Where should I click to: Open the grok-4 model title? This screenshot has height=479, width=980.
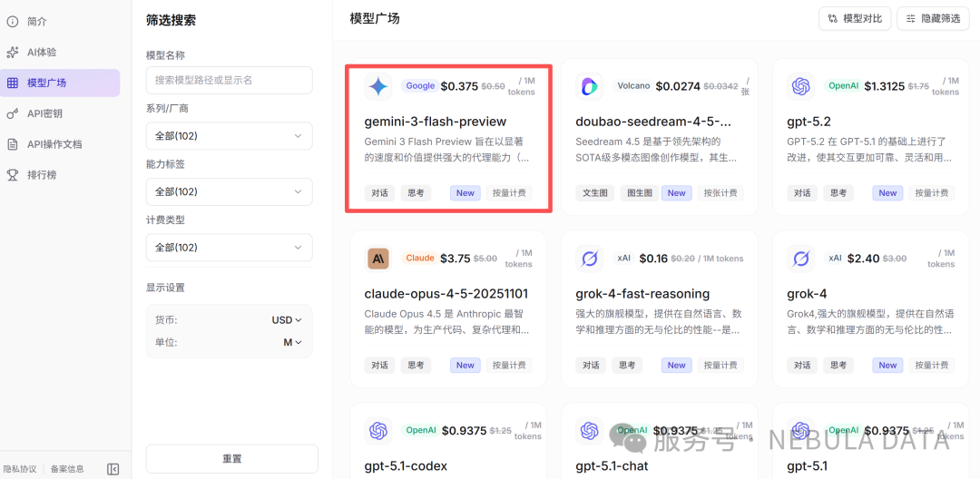point(807,294)
